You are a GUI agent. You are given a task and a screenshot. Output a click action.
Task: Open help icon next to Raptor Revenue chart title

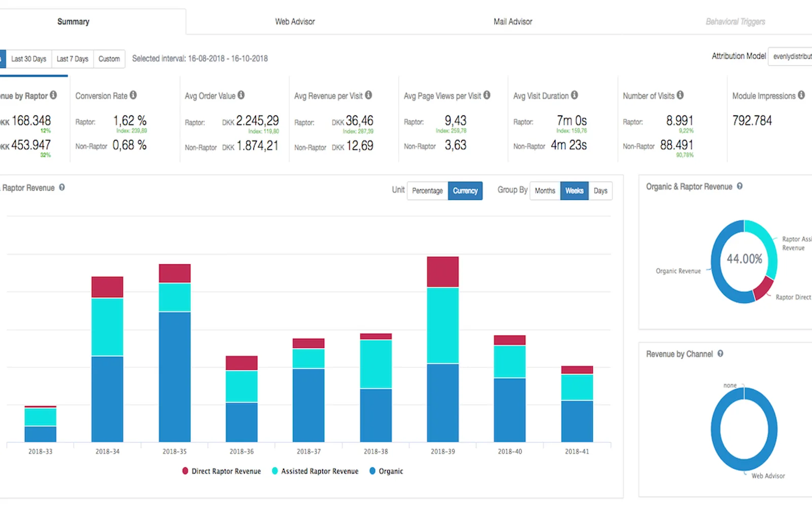point(62,187)
